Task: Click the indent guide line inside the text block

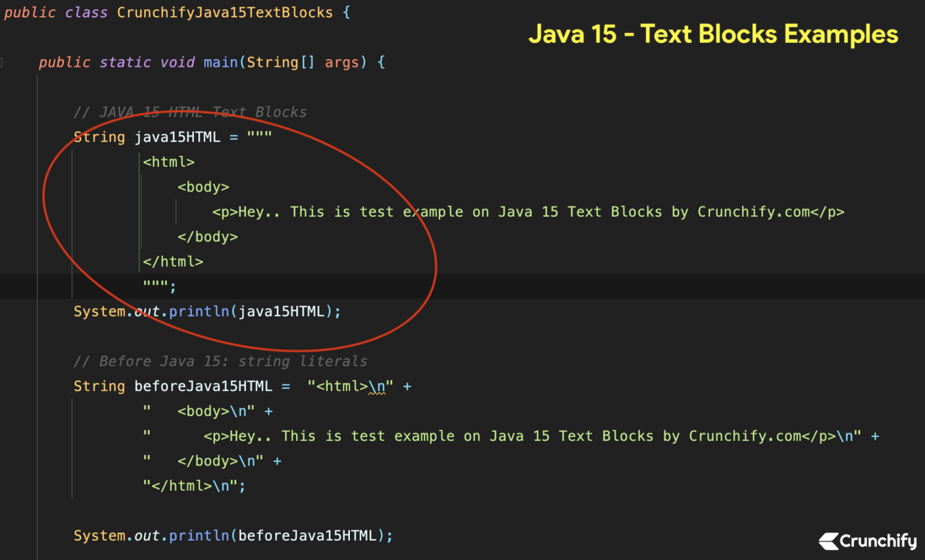Action: [x=139, y=211]
